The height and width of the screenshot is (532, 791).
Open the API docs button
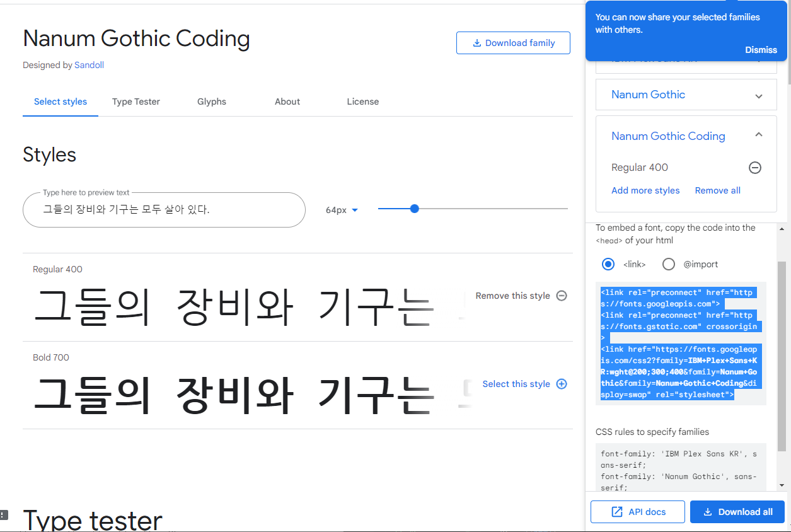coord(638,512)
